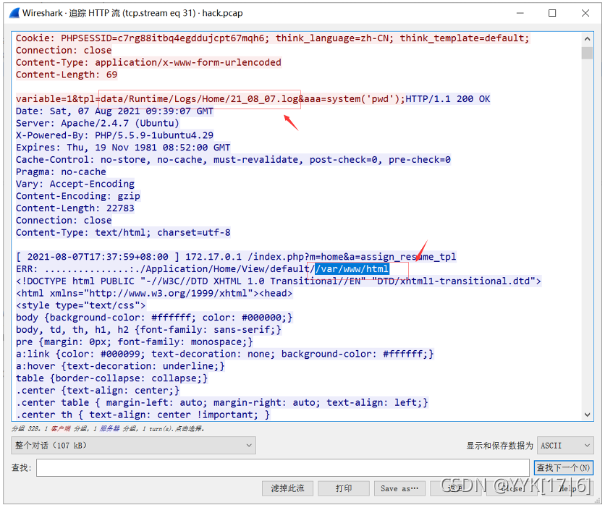Close the Follow HTTP Stream window
606x506 pixels.
click(x=585, y=13)
